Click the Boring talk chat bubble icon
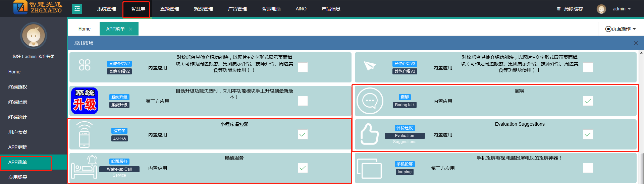 point(370,101)
